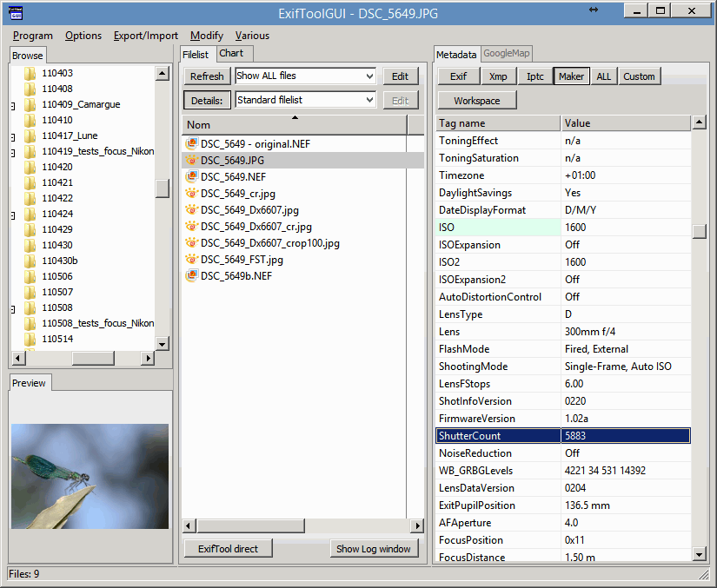Image resolution: width=717 pixels, height=588 pixels.
Task: Click the file icon of DSC_5649_Dx6607.jpg
Action: coord(192,209)
